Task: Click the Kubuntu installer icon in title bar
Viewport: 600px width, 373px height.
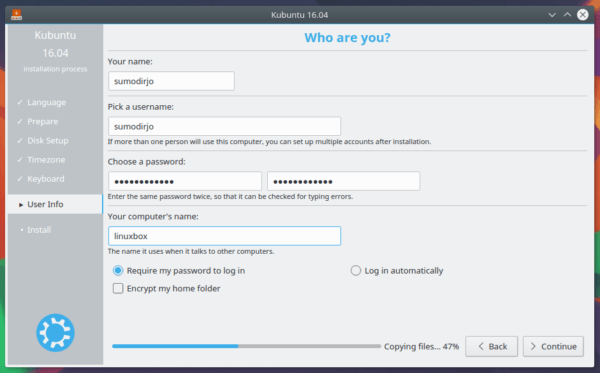Action: pyautogui.click(x=16, y=15)
